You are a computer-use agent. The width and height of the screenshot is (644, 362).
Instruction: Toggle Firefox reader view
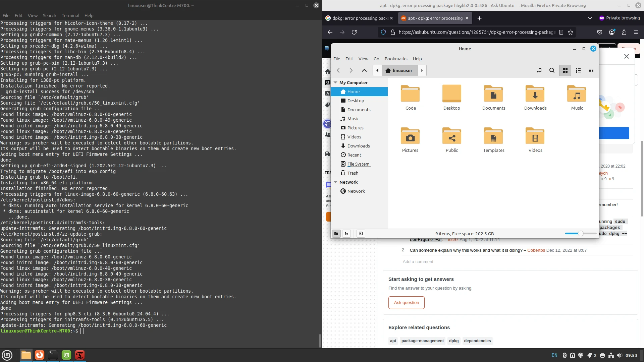pyautogui.click(x=561, y=32)
